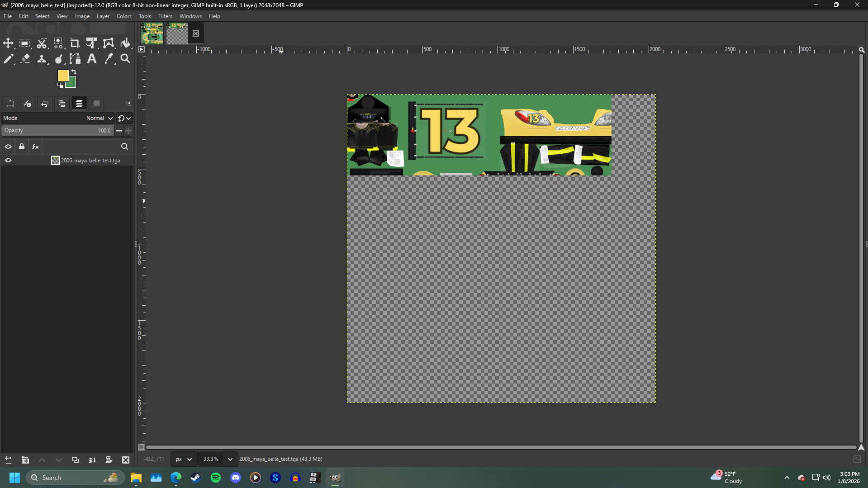Open the zoom percentage dropdown
868x488 pixels.
click(x=230, y=459)
